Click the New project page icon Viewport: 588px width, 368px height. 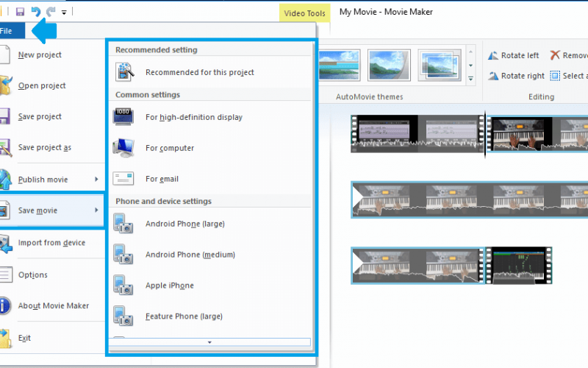click(5, 54)
